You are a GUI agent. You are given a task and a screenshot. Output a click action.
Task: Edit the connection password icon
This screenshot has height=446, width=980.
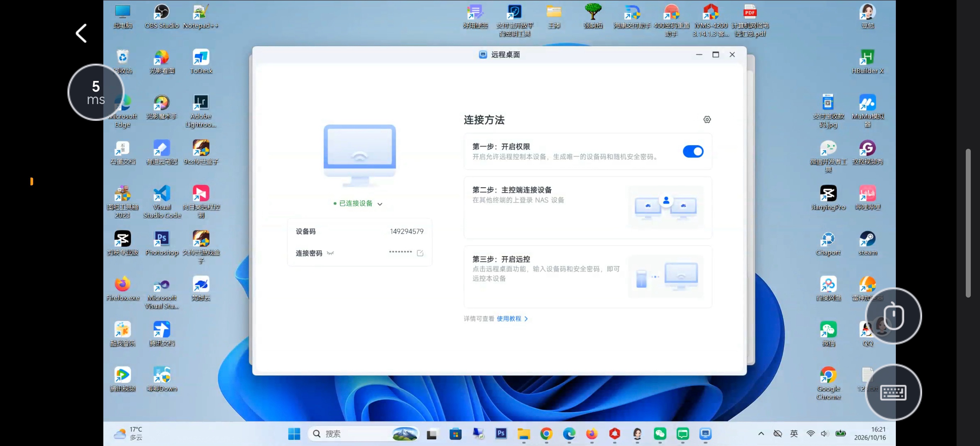coord(420,253)
